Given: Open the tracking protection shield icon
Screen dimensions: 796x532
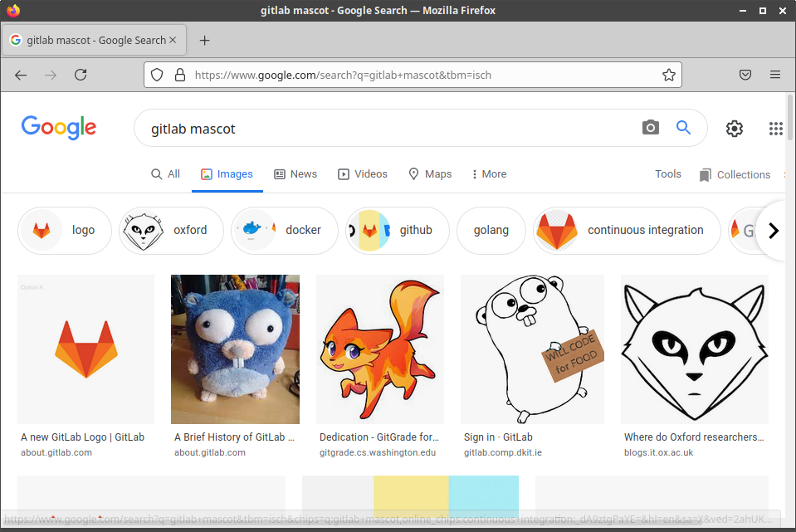Looking at the screenshot, I should pos(158,76).
